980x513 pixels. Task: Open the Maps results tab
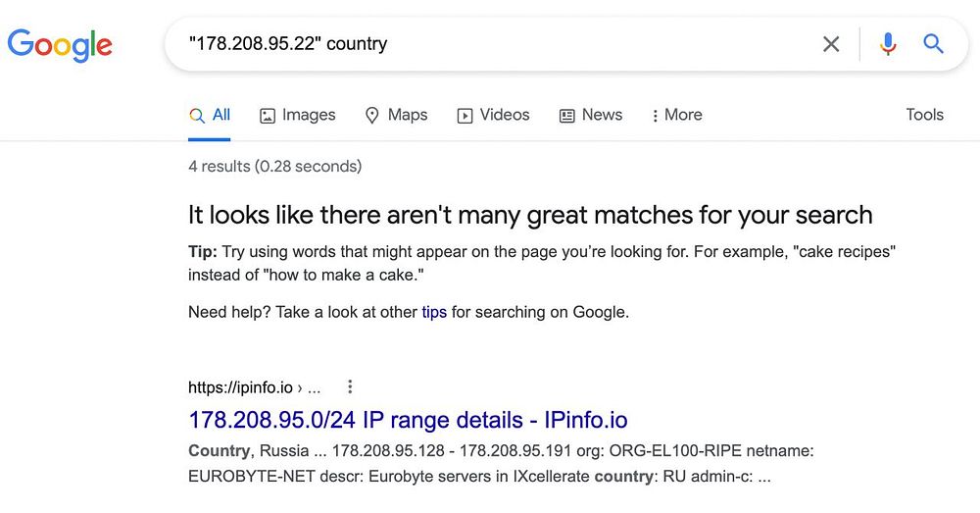(x=408, y=115)
